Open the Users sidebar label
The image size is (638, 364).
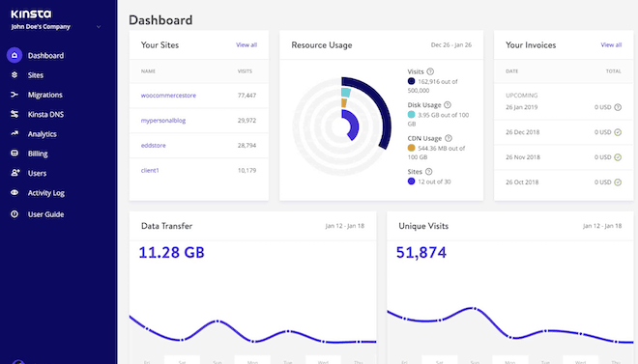[x=37, y=173]
